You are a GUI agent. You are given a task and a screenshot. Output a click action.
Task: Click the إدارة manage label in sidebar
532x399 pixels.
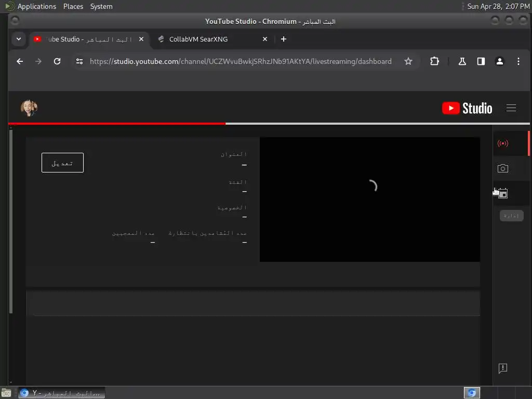(511, 216)
